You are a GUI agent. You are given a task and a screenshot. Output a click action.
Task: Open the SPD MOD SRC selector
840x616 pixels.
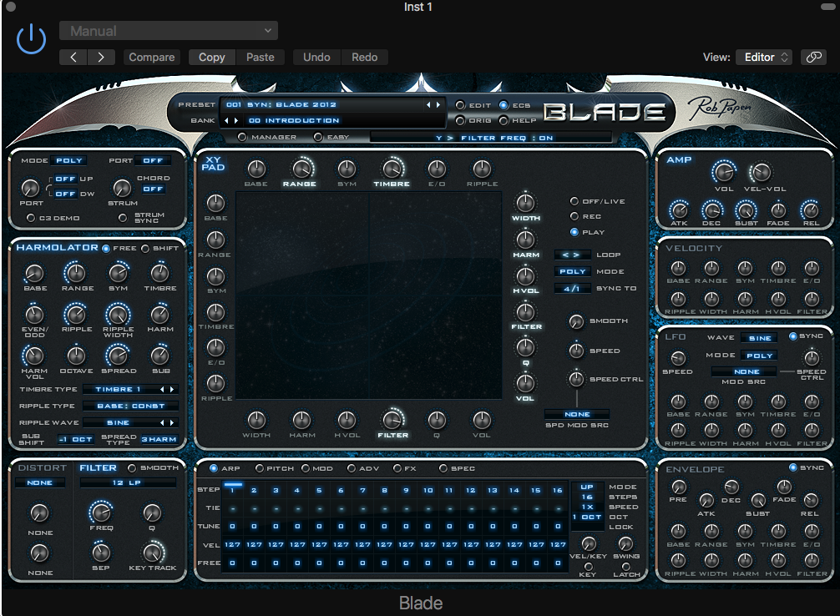point(577,414)
